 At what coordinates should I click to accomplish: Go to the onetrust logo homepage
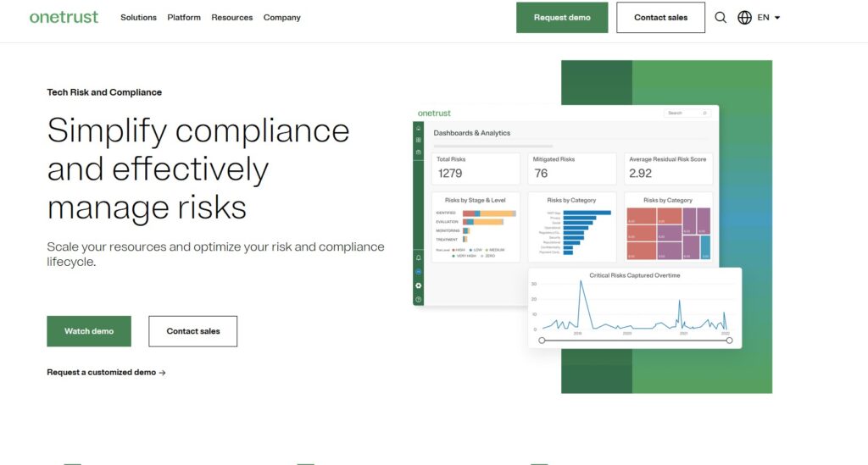pos(64,17)
